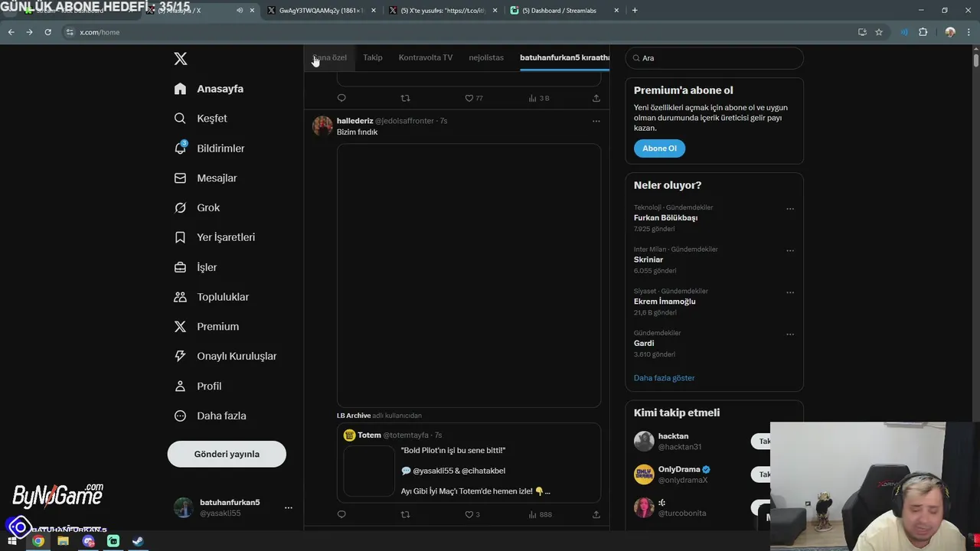View 888 views analytics
This screenshot has width=980, height=551.
(x=541, y=514)
